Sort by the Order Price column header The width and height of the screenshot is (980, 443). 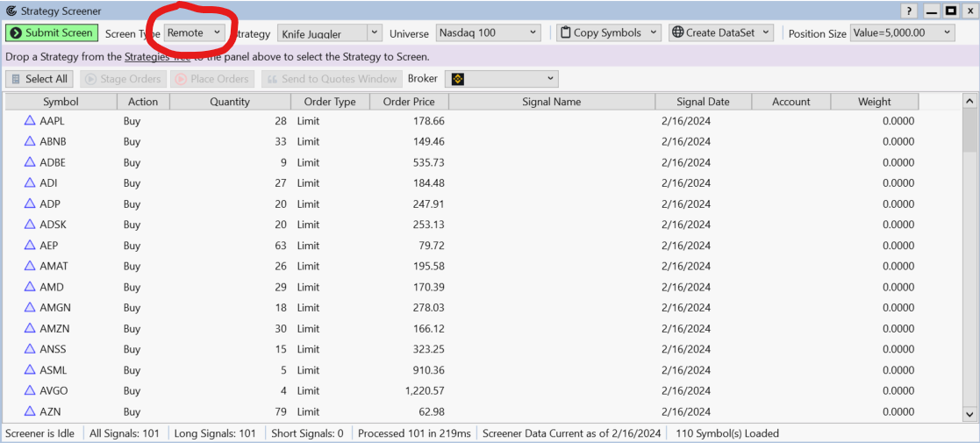408,102
